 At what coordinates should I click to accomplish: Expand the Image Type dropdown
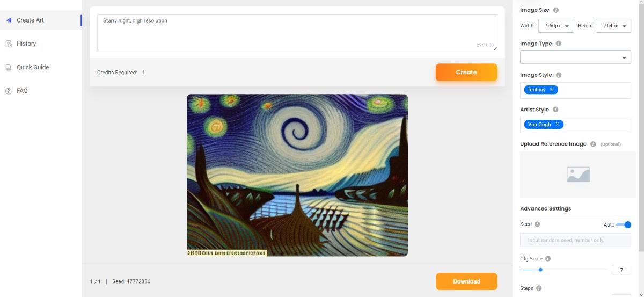coord(575,57)
